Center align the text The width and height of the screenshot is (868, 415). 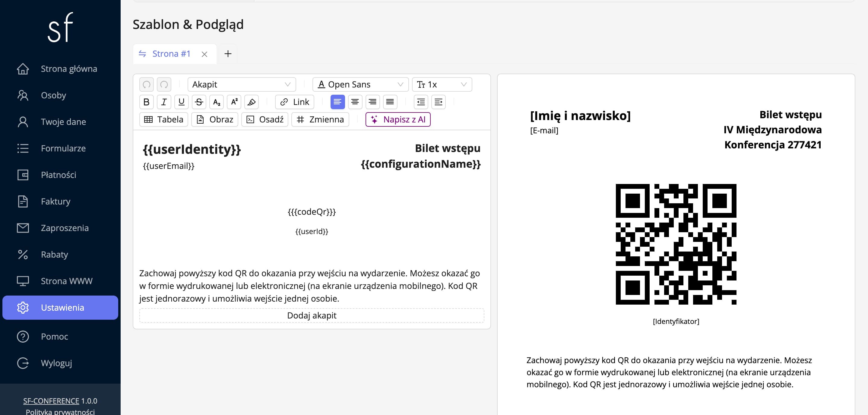pos(355,102)
